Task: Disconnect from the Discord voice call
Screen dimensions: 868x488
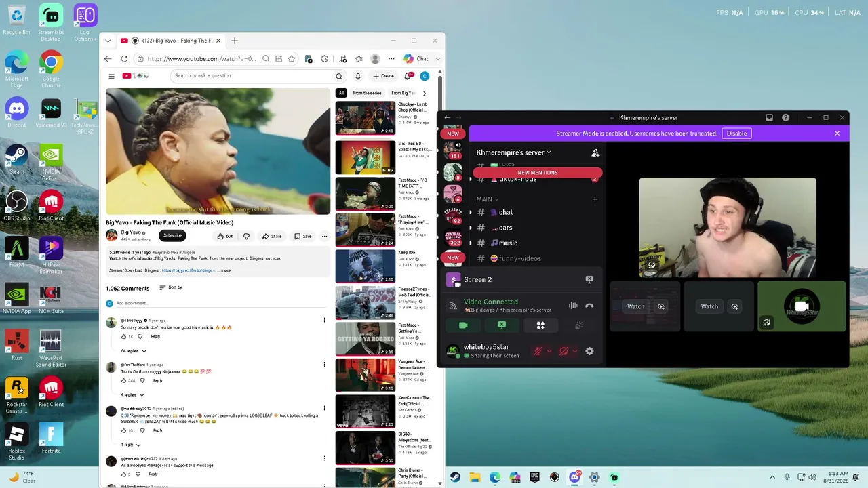Action: pos(589,306)
